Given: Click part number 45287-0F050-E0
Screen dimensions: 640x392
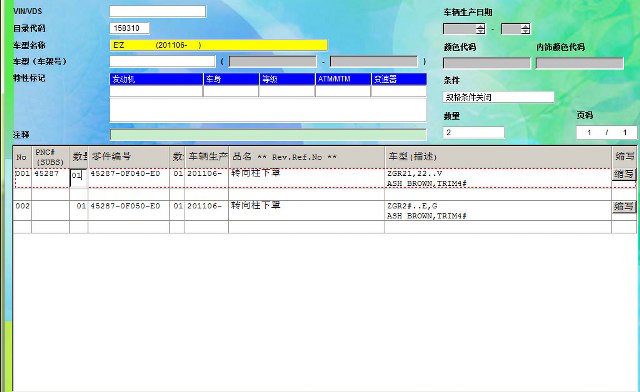Looking at the screenshot, I should (x=125, y=206).
